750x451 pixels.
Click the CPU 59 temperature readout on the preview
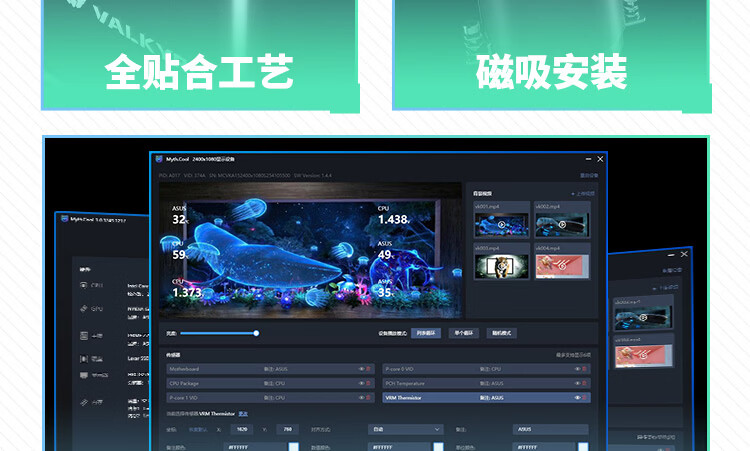[x=180, y=251]
